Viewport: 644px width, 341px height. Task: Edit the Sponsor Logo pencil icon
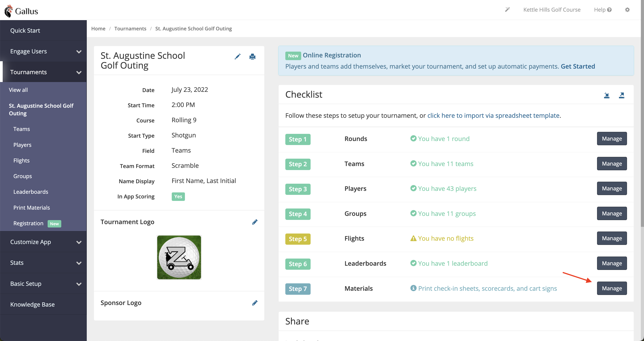point(255,303)
